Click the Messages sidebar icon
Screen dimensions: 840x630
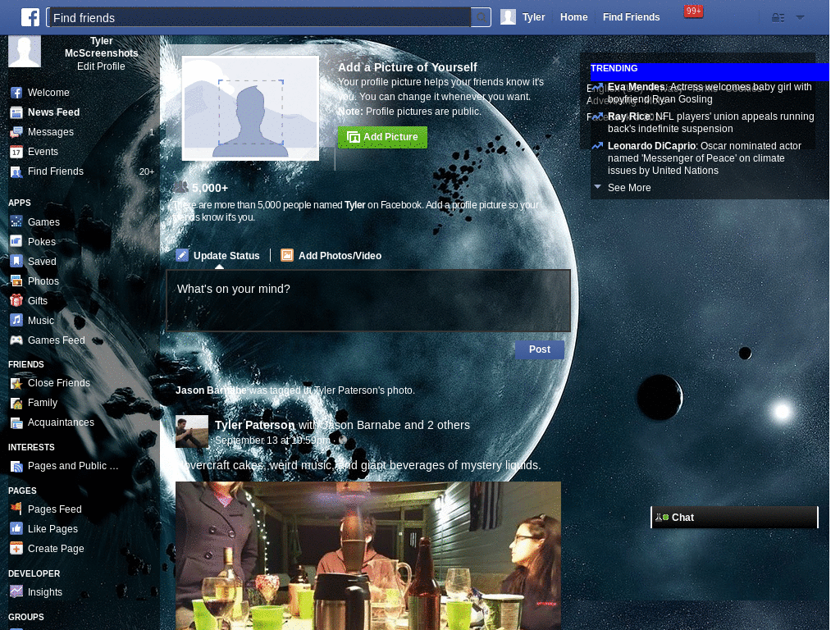(x=16, y=132)
